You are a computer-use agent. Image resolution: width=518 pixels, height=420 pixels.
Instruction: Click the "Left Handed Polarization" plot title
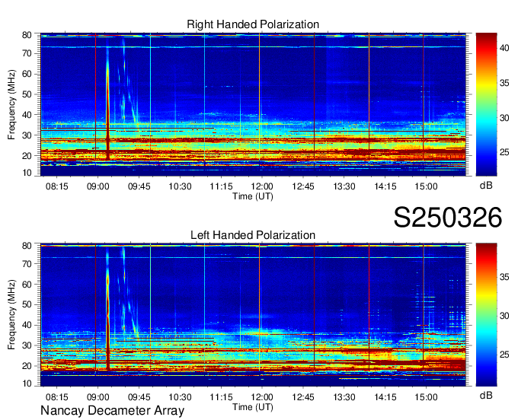[x=253, y=235]
